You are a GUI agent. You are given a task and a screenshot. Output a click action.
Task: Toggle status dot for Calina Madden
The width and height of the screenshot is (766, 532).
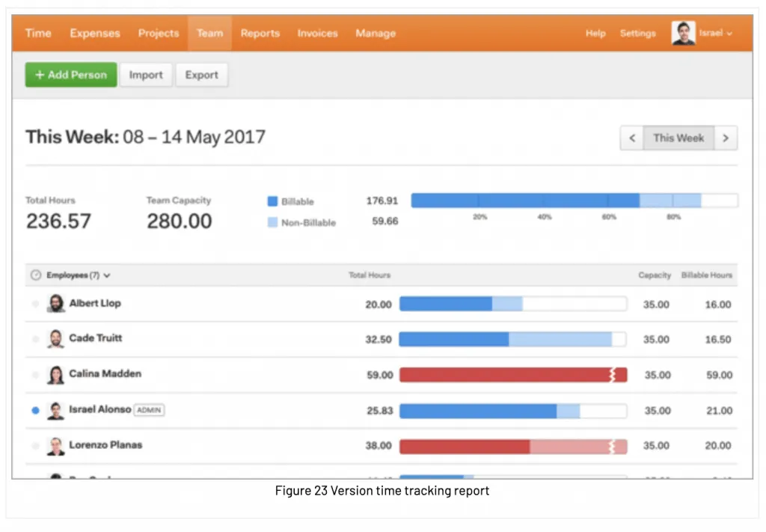click(35, 375)
